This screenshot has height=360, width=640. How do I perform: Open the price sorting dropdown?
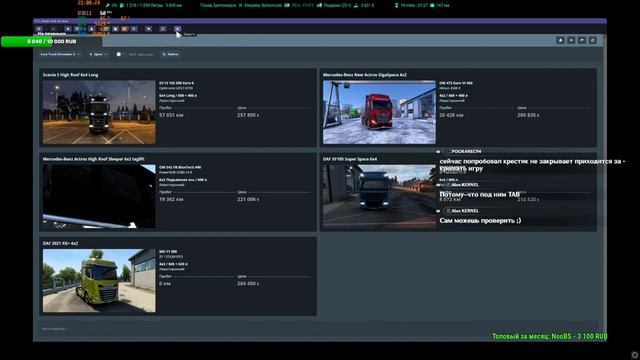coord(98,54)
